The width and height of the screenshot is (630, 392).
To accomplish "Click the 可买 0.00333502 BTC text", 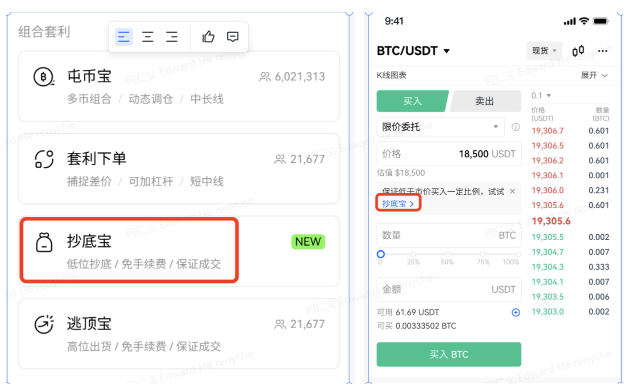I will [x=416, y=326].
